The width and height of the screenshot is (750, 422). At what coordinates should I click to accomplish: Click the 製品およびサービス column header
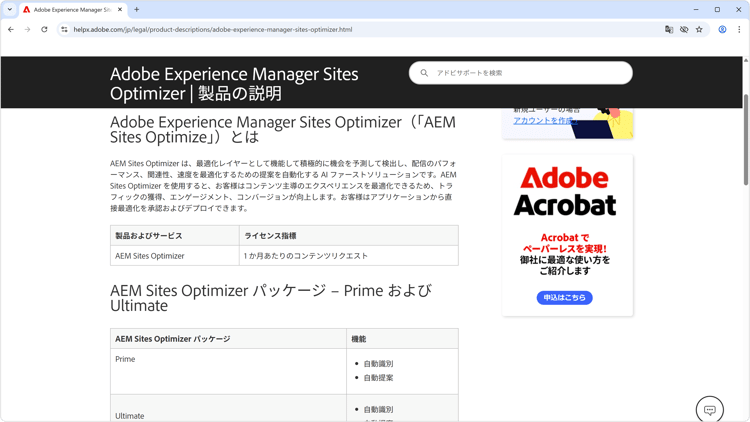[x=175, y=236]
